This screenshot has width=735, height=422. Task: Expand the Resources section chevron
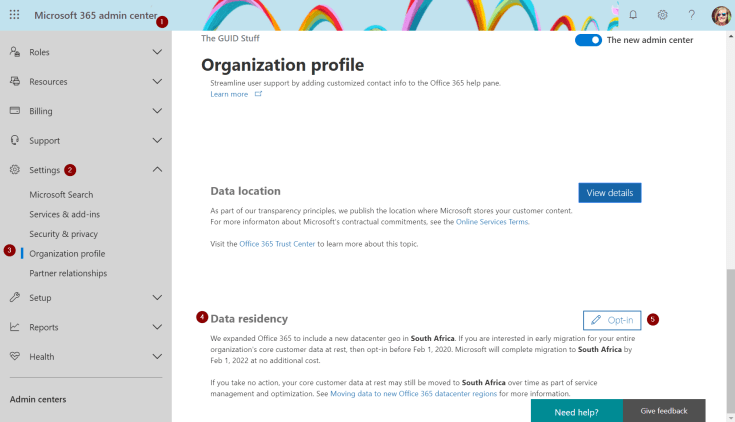point(157,82)
